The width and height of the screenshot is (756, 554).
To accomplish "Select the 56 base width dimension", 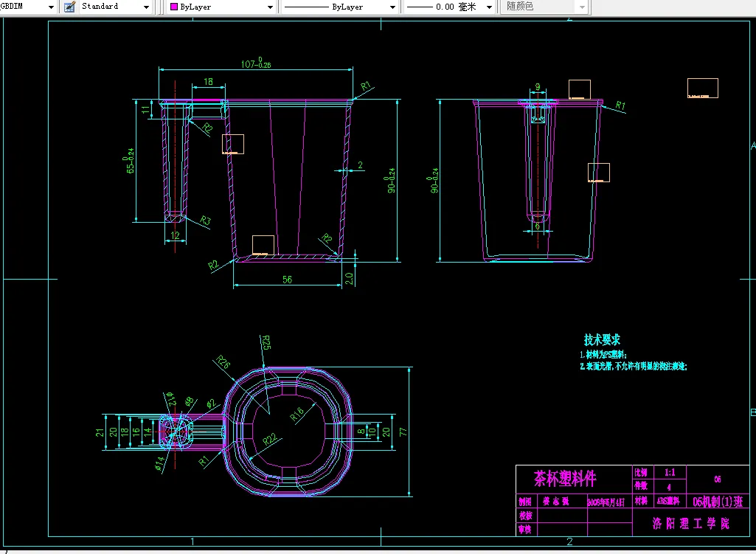I will [x=288, y=280].
